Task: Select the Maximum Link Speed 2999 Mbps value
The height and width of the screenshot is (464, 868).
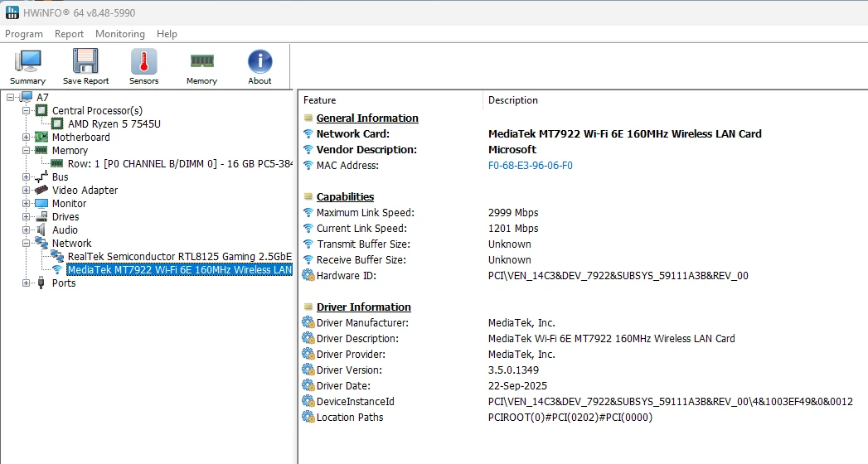Action: pyautogui.click(x=513, y=212)
